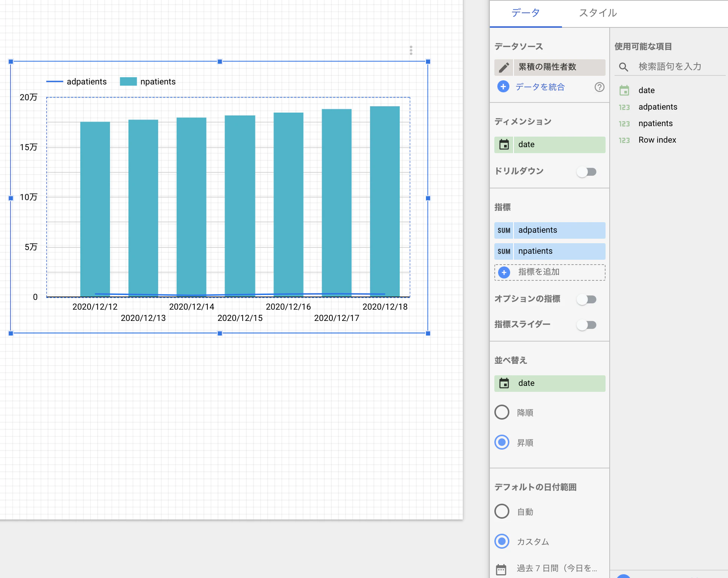Click the データを統合 link
Image resolution: width=728 pixels, height=578 pixels.
[x=540, y=87]
